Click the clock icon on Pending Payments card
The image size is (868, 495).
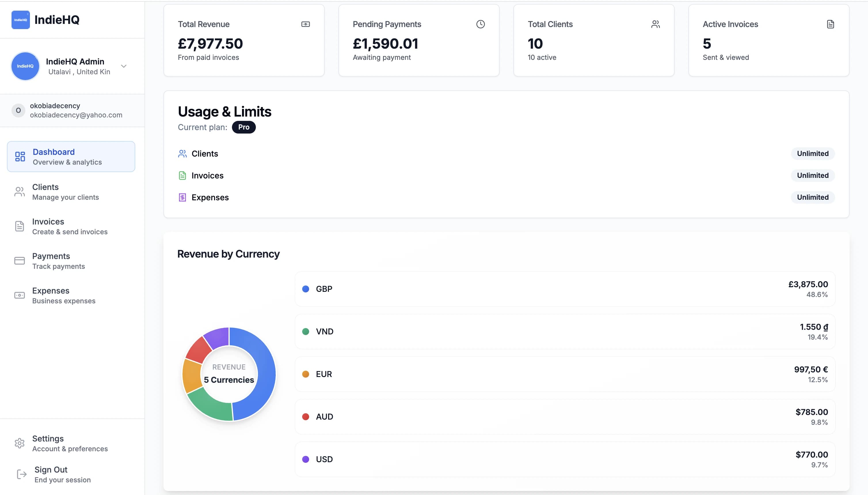[x=480, y=24]
